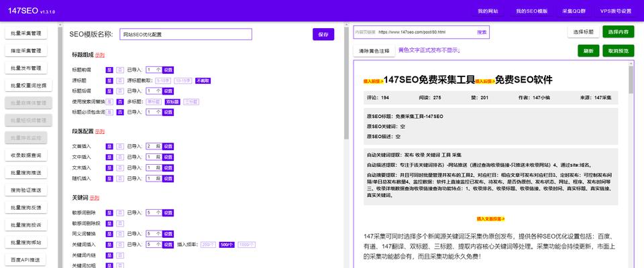Viewport: 644px width, 268px height.
Task: Set 文中插入 to 否
Action: tap(120, 157)
